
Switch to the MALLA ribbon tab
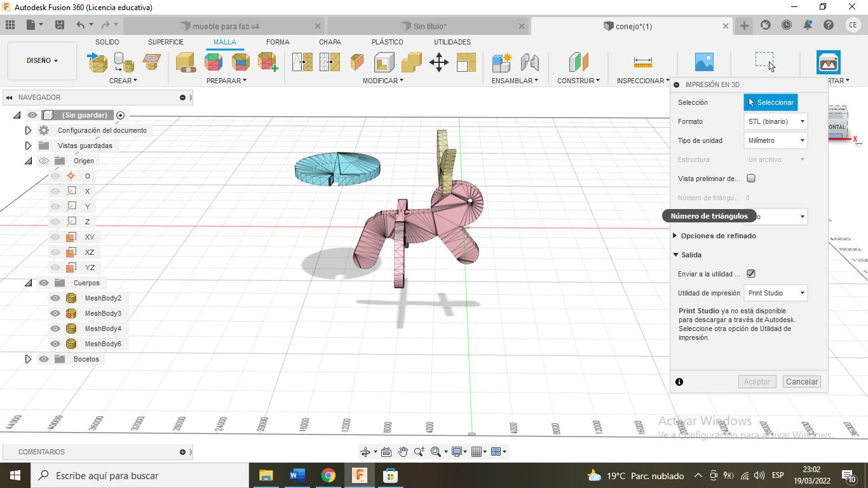(224, 42)
